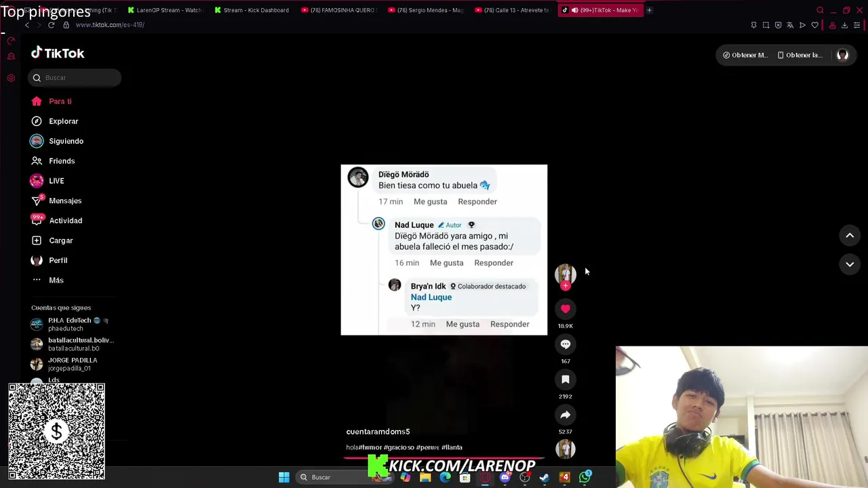The height and width of the screenshot is (488, 868).
Task: Open the profile avatar menu at top right
Action: pos(842,55)
